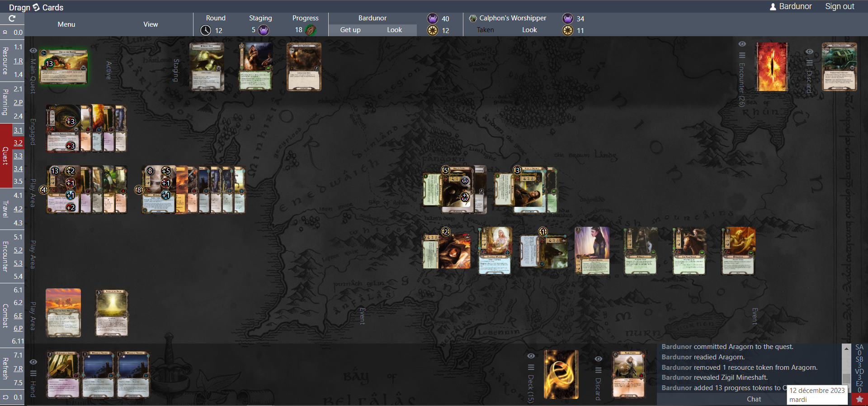Toggle the player Discard eye icon

pyautogui.click(x=598, y=358)
